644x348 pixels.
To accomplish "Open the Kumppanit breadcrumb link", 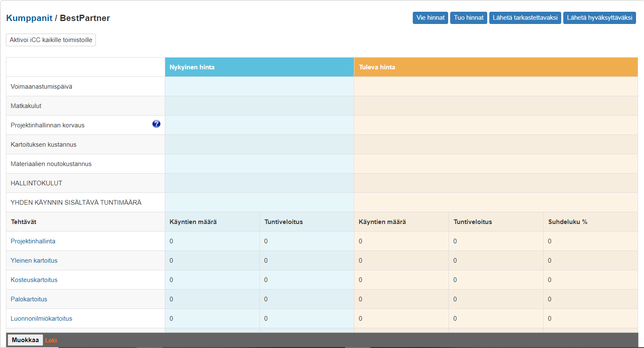I will [29, 18].
